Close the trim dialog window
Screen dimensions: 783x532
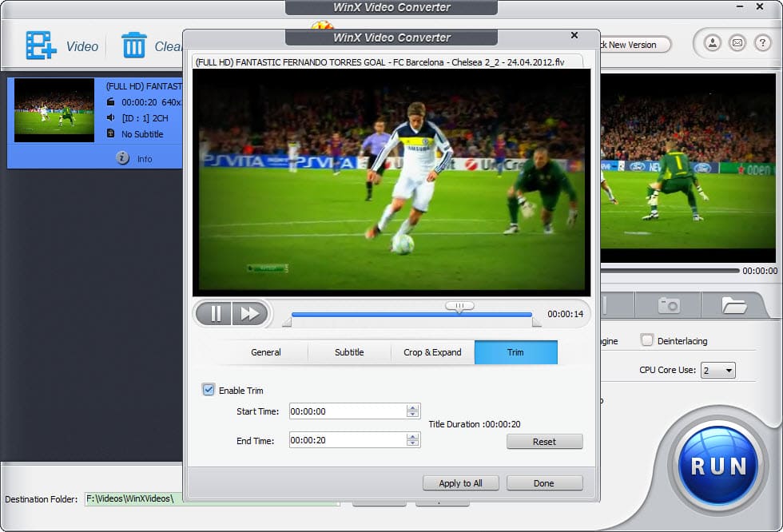point(574,35)
